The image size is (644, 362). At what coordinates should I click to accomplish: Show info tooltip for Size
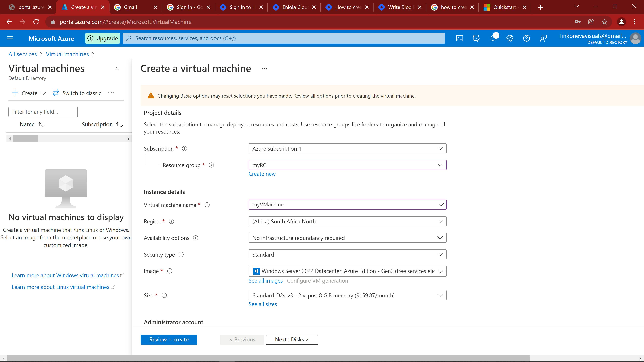click(164, 295)
